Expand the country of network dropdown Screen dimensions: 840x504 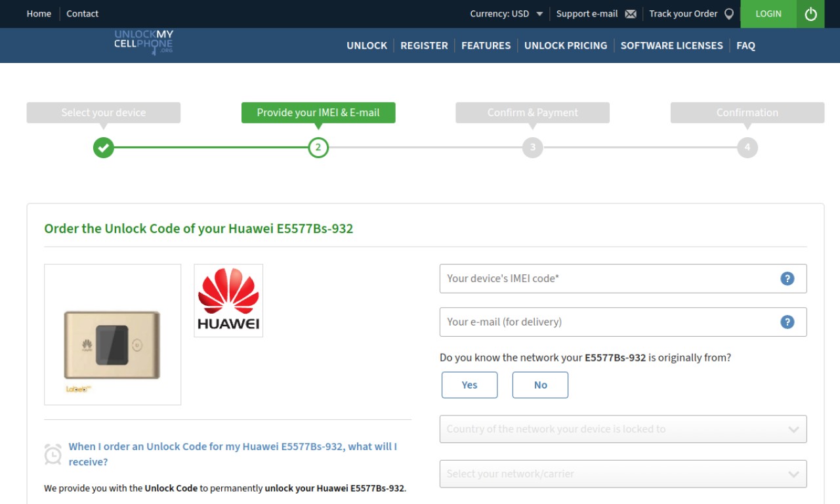[x=623, y=429]
